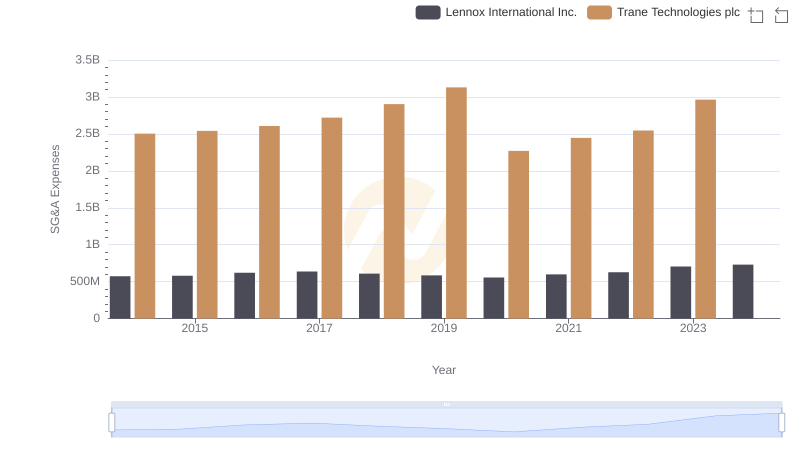Click the Lennox bar for 2019

coord(432,297)
